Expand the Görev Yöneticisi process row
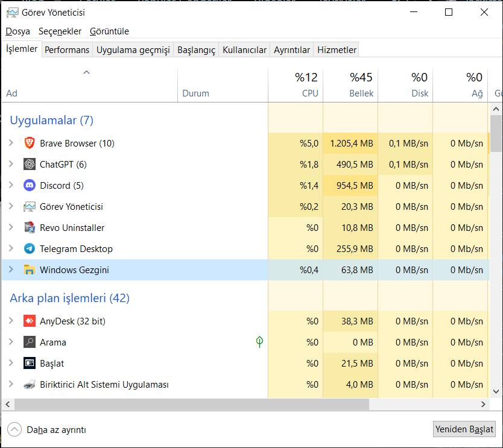 [11, 206]
